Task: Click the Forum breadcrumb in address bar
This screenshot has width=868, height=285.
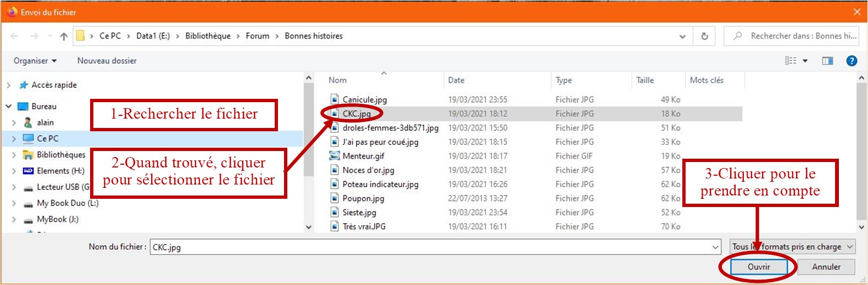Action: point(257,36)
